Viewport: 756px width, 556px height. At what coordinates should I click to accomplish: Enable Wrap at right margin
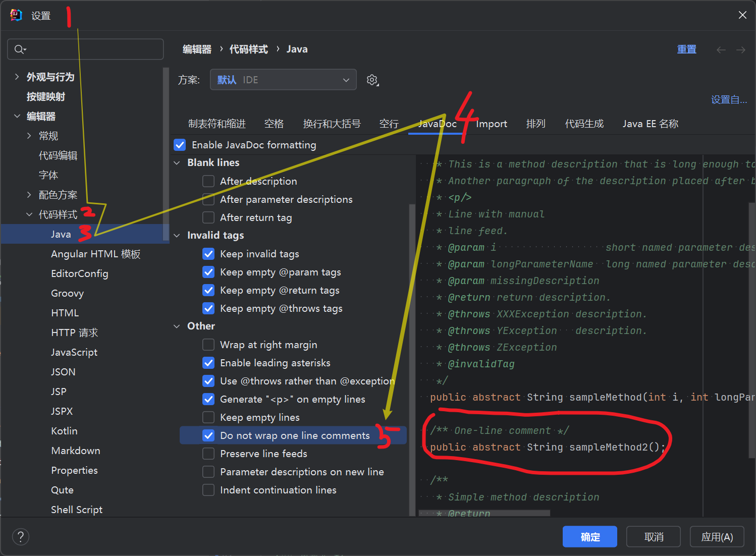click(x=208, y=345)
